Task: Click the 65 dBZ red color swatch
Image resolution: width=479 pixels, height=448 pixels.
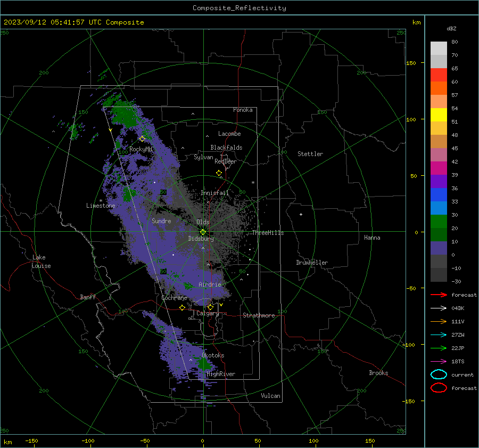Action: pos(439,75)
